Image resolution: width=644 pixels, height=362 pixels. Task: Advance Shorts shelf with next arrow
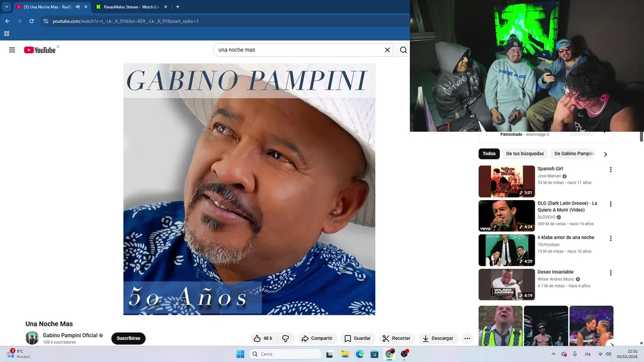pos(612,345)
